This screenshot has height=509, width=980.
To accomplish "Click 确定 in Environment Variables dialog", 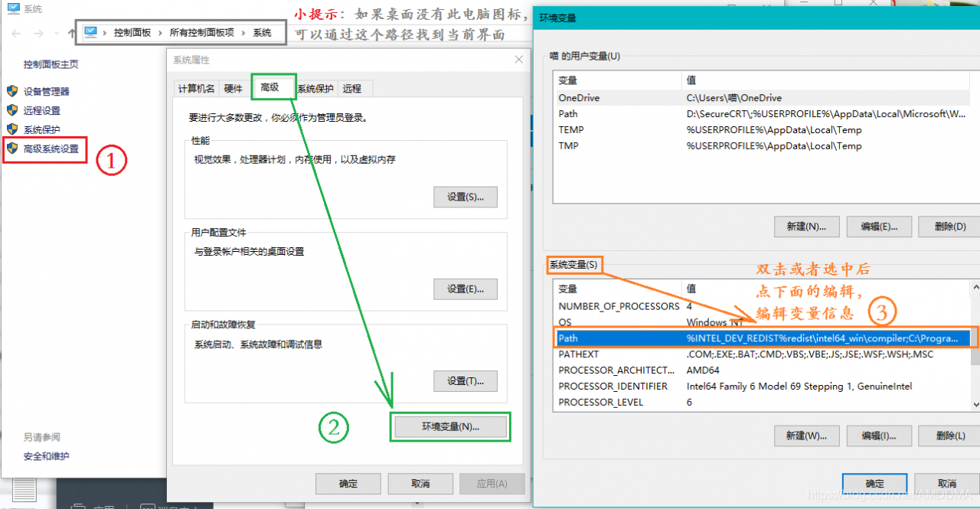I will [875, 484].
